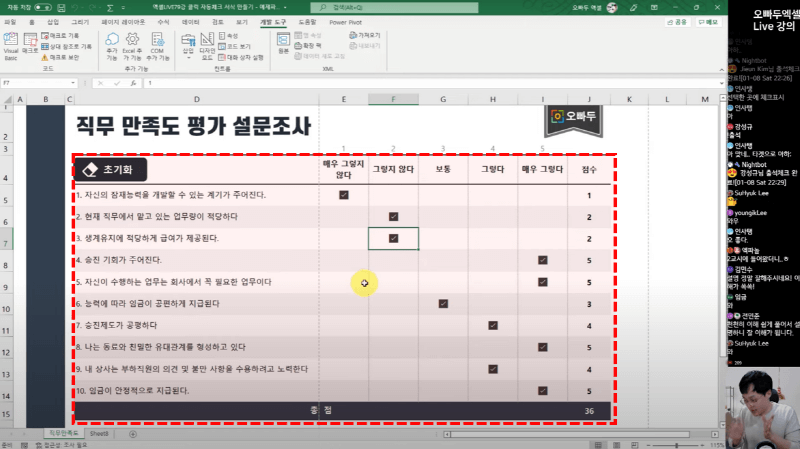Collapse the ribbon with the chevron
Screen dimensions: 800x449
click(x=721, y=69)
